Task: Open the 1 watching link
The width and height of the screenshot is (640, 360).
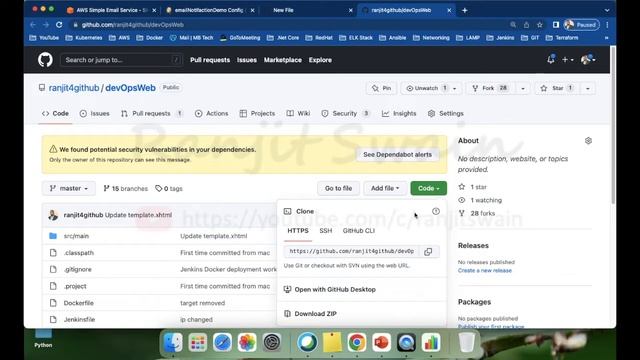Action: tap(480, 200)
